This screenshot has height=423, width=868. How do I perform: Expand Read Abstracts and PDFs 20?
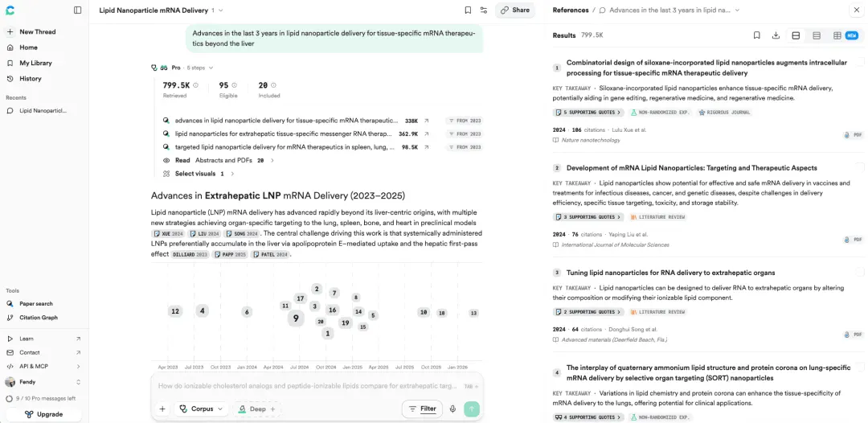point(218,160)
